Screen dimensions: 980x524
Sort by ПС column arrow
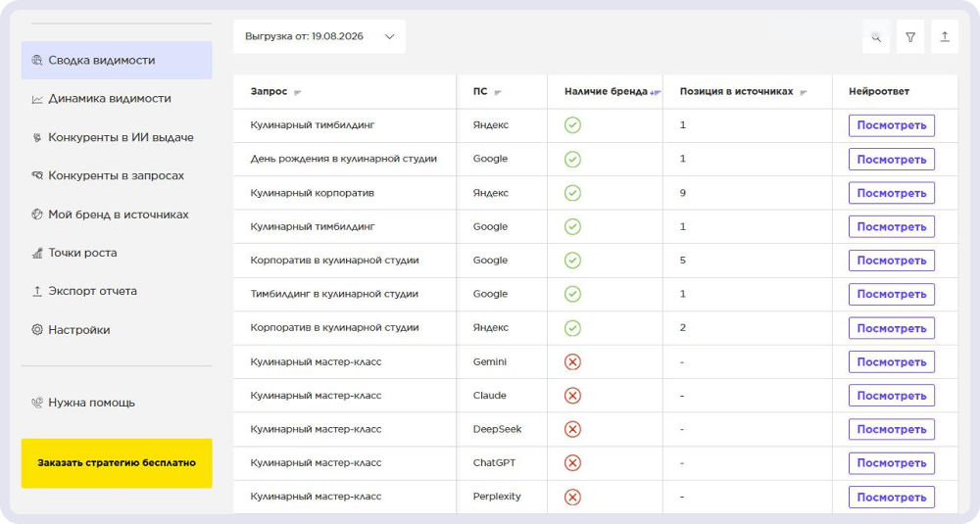pyautogui.click(x=498, y=92)
